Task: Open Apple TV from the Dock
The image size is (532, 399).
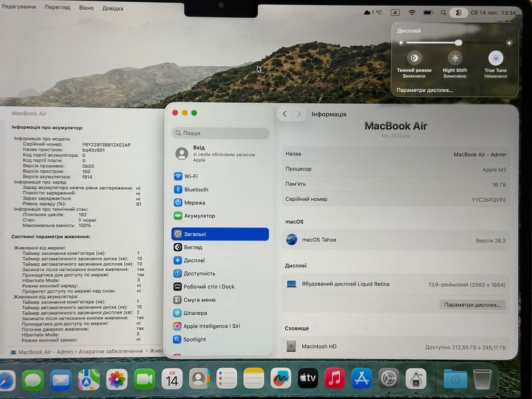Action: click(308, 378)
